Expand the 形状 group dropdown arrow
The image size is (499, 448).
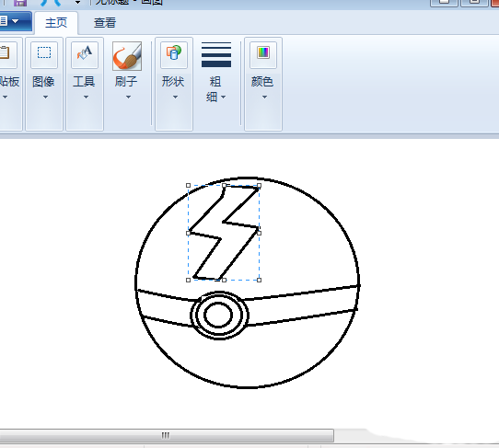[175, 97]
